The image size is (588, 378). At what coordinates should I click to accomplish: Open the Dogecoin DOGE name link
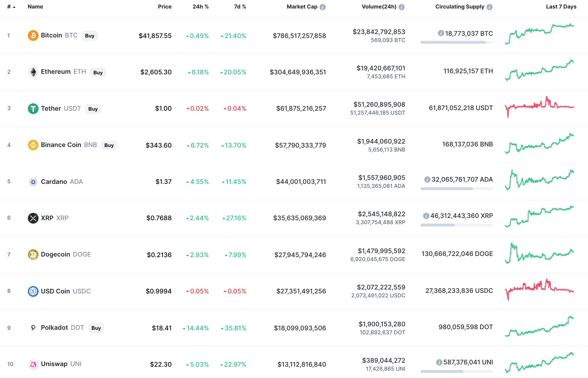click(x=66, y=255)
